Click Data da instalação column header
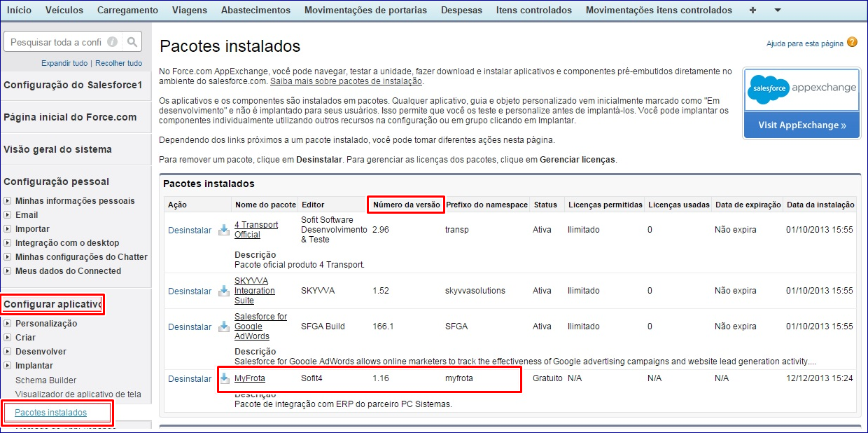The image size is (868, 433). pos(820,205)
